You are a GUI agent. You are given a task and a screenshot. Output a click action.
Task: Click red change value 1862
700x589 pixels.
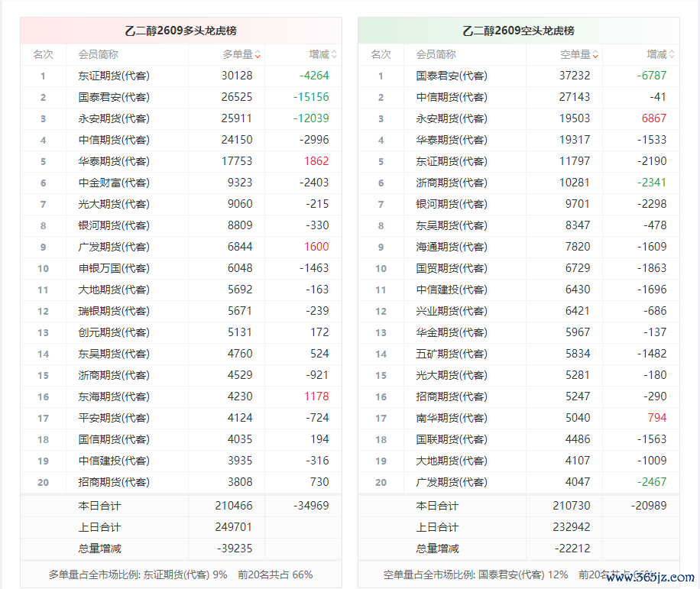point(316,161)
